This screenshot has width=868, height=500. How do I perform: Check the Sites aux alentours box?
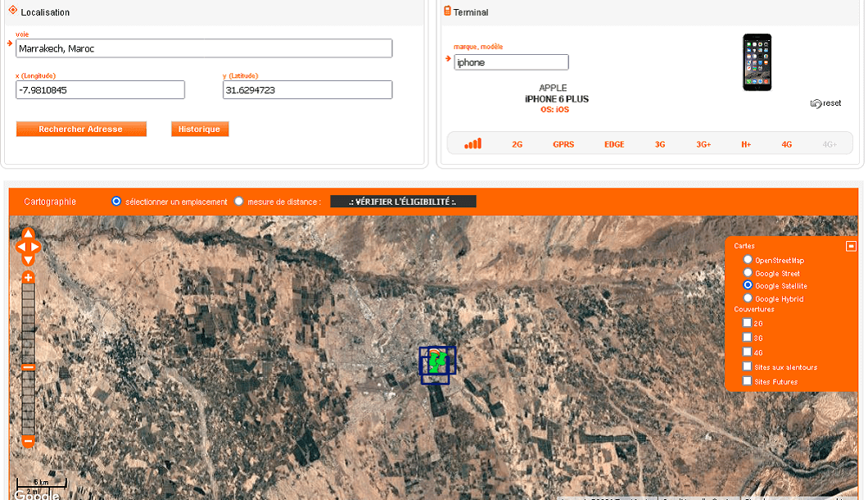(747, 366)
